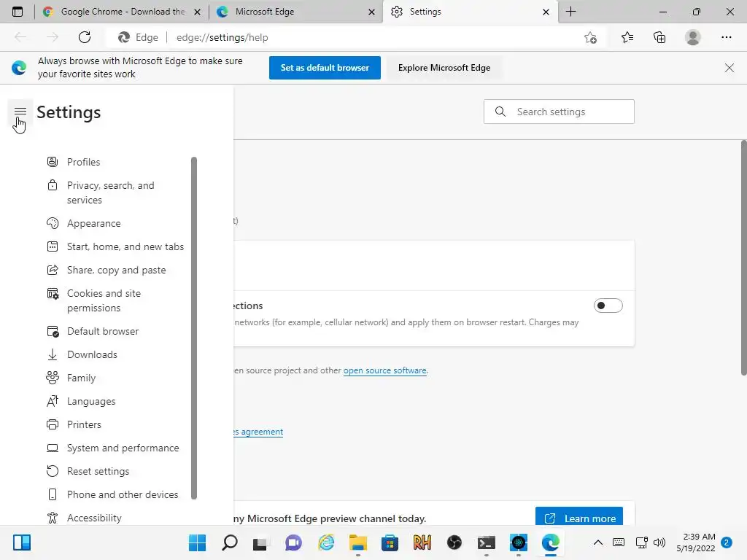Open File Explorer from taskbar
This screenshot has height=560, width=747.
pos(357,542)
